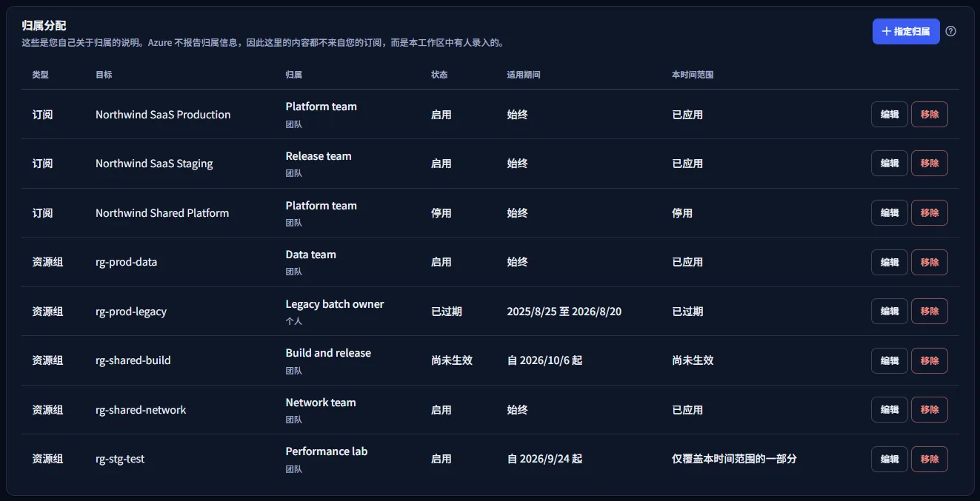Edit the rg-prod-data attribution
Image resolution: width=980 pixels, height=501 pixels.
[x=890, y=262]
